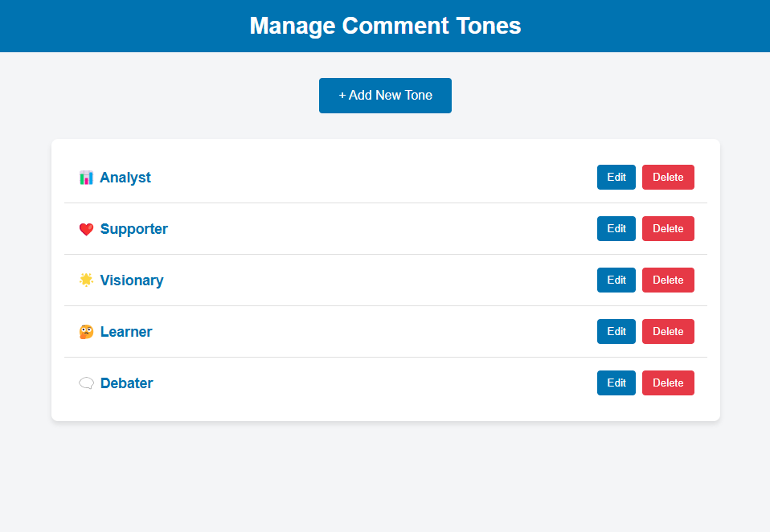Viewport: 770px width, 532px height.
Task: Edit the Supporter tone
Action: coord(616,229)
